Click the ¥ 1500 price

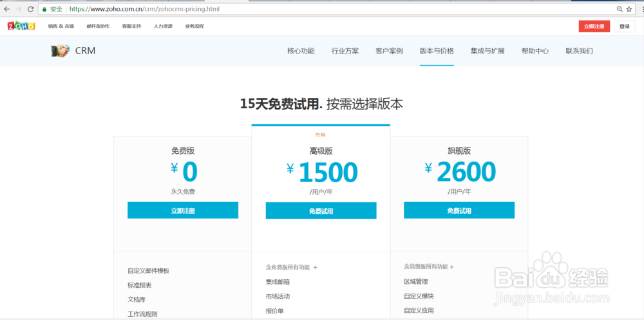click(x=323, y=172)
